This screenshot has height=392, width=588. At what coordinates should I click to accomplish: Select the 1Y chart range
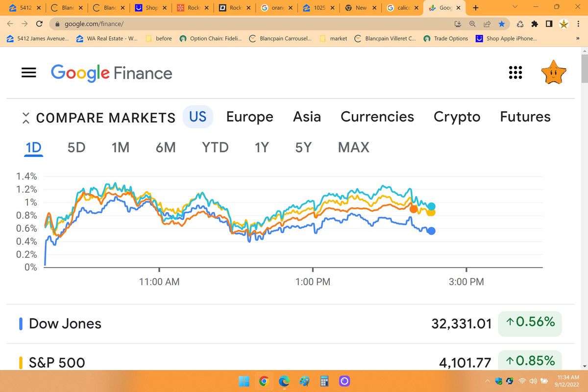click(262, 147)
